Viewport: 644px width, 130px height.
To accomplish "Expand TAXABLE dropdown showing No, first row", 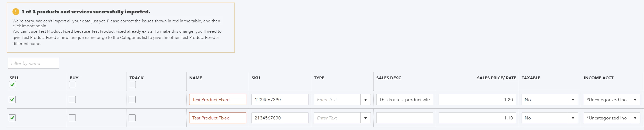I will [x=573, y=100].
